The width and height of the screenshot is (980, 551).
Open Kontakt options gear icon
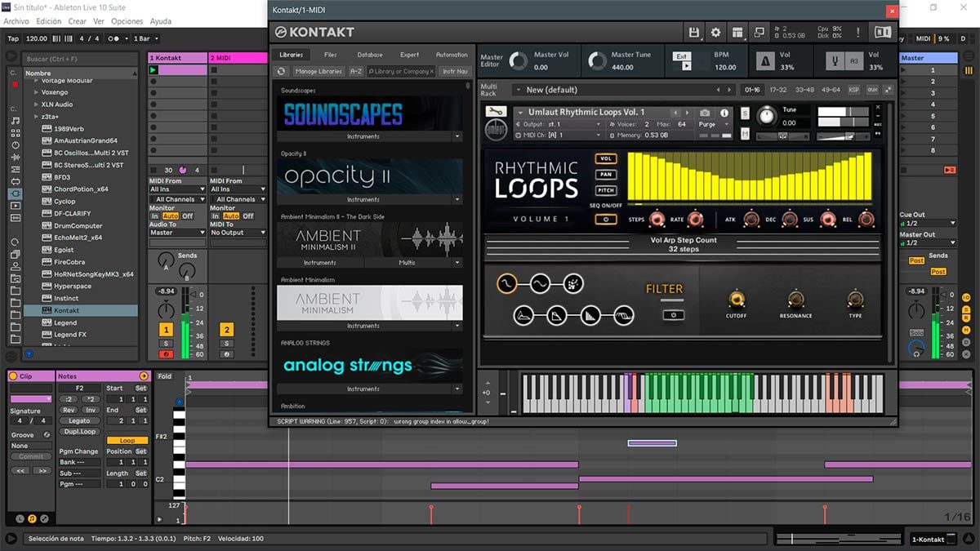point(715,32)
